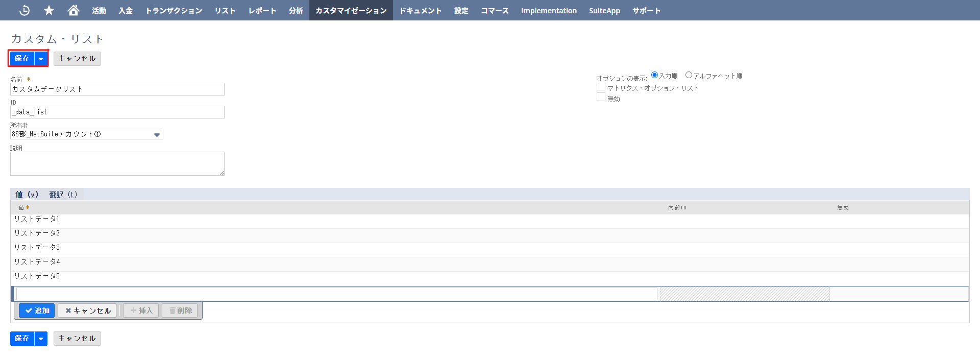
Task: Click the top キャンセル button
Action: pyautogui.click(x=77, y=59)
